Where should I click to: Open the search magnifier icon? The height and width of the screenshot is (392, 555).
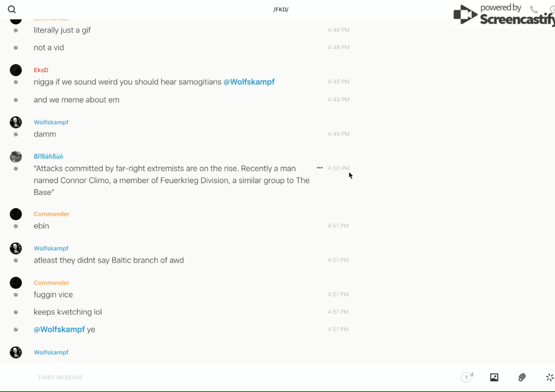(x=12, y=10)
